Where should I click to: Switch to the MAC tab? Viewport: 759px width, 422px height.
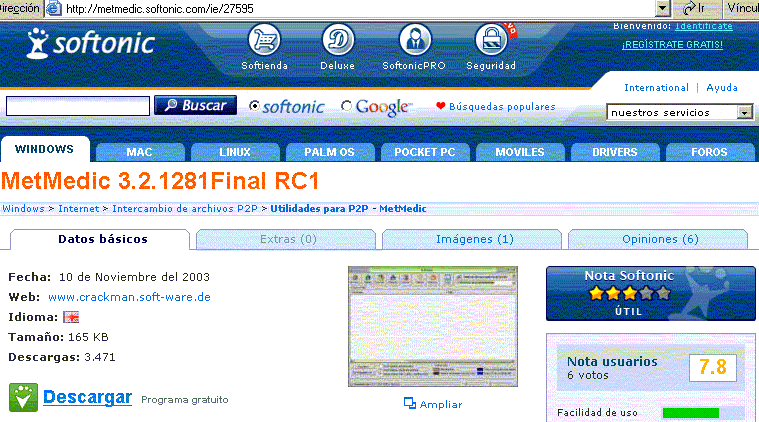(x=139, y=152)
